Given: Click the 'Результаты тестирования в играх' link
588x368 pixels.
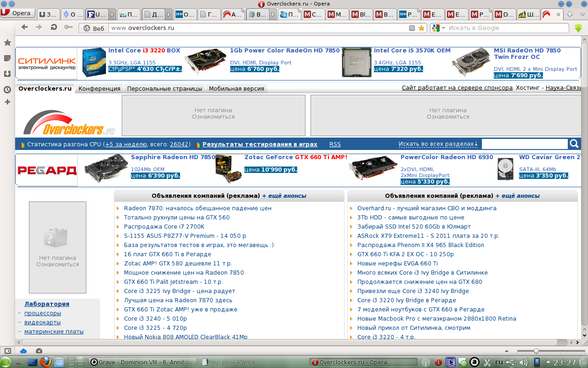Looking at the screenshot, I should [x=260, y=144].
